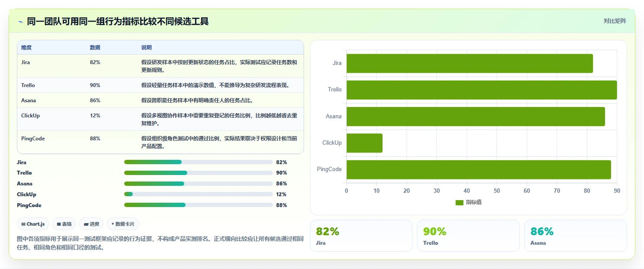Click the ClickUp description starting 假设多视图

coord(219,120)
